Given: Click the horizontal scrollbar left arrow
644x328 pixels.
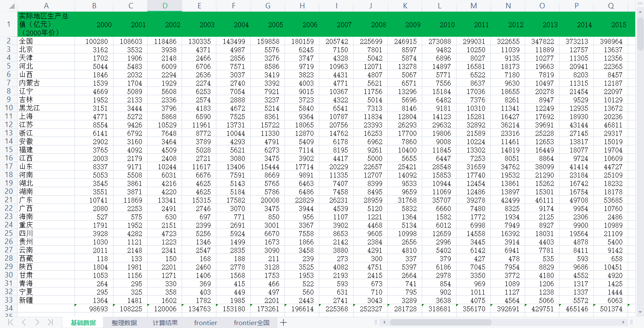Looking at the screenshot, I should [385, 322].
